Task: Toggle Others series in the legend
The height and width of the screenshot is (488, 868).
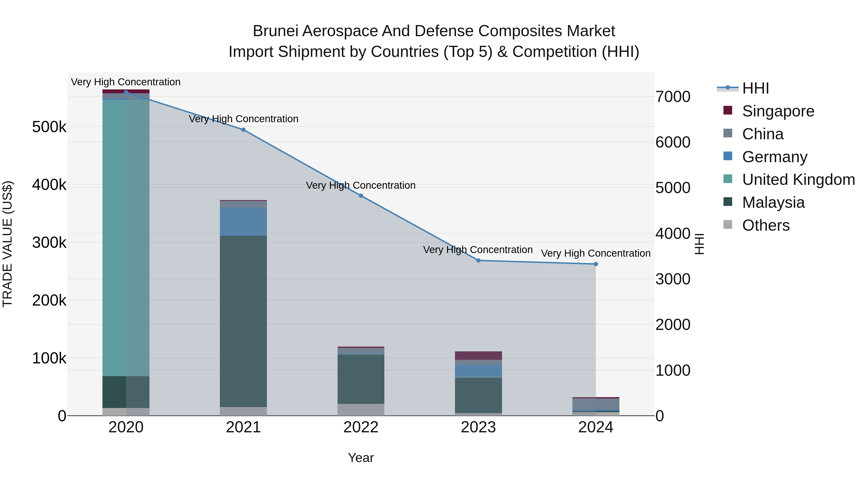Action: point(756,225)
